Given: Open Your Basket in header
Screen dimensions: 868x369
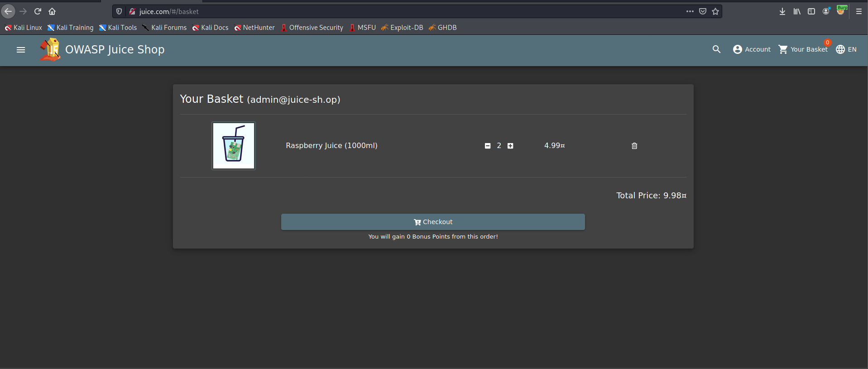Looking at the screenshot, I should (x=803, y=49).
